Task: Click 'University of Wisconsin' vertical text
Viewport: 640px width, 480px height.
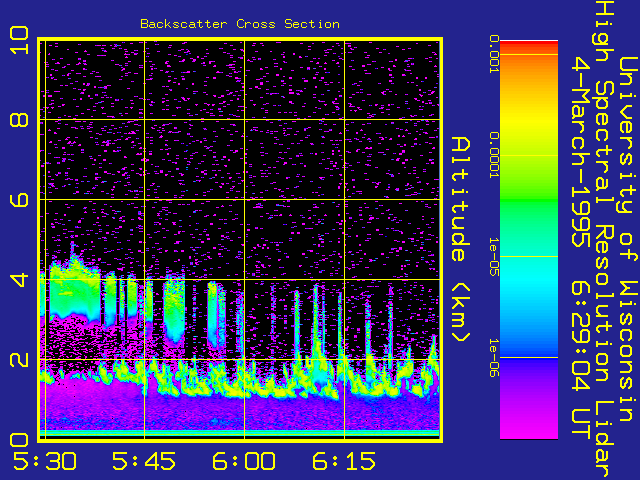Action: point(629,240)
